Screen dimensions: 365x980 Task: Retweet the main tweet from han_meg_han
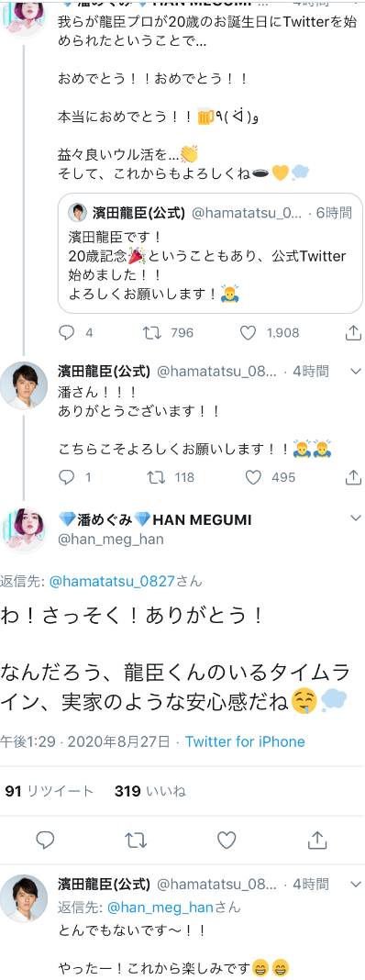coord(136,840)
